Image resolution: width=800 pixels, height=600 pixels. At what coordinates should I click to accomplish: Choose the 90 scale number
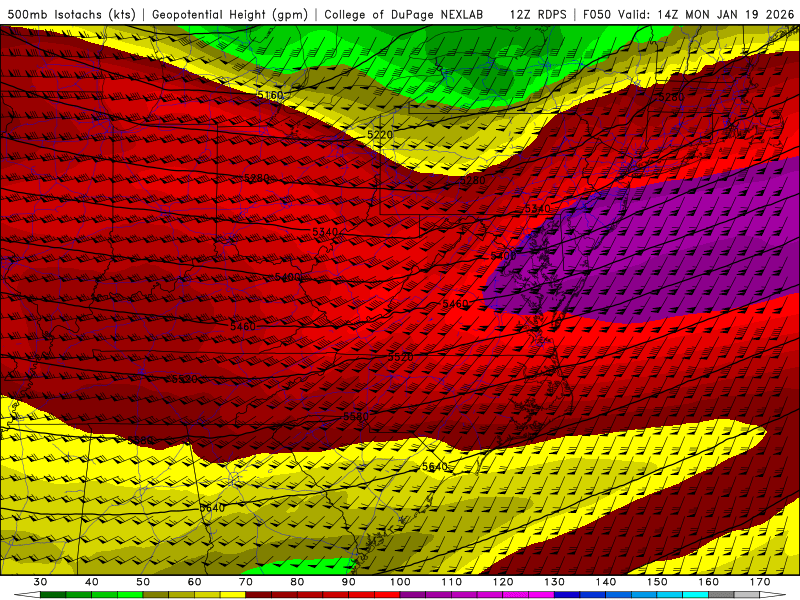pos(349,582)
